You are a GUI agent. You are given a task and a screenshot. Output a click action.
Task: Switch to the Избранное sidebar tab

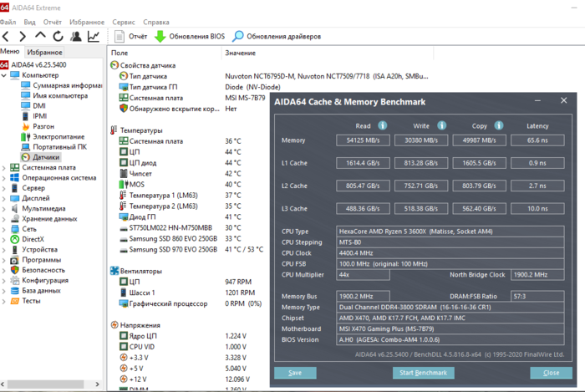(x=45, y=52)
